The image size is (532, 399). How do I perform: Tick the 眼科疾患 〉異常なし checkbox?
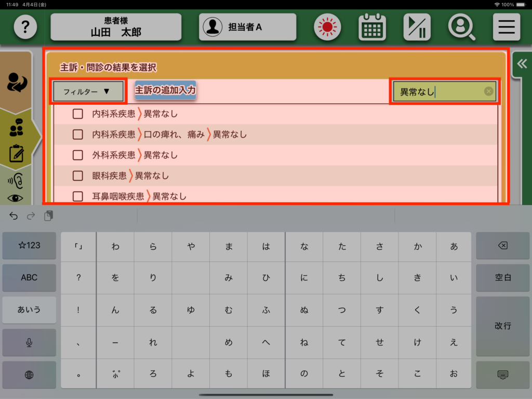[x=78, y=176]
